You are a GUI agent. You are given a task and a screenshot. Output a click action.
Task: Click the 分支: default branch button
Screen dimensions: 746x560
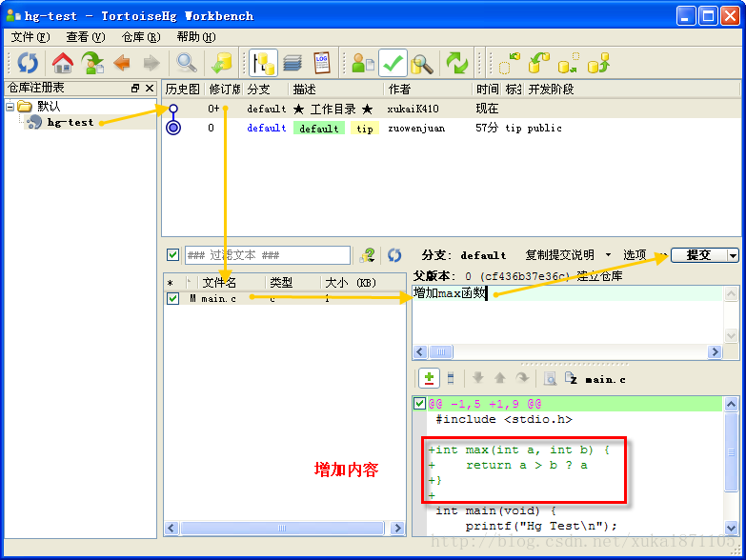click(463, 255)
